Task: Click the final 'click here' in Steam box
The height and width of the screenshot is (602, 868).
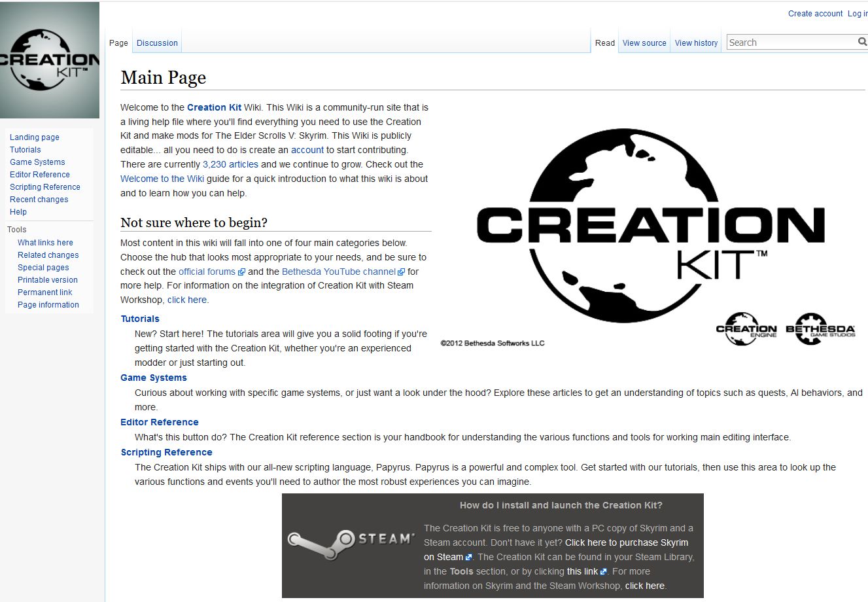Action: point(645,586)
